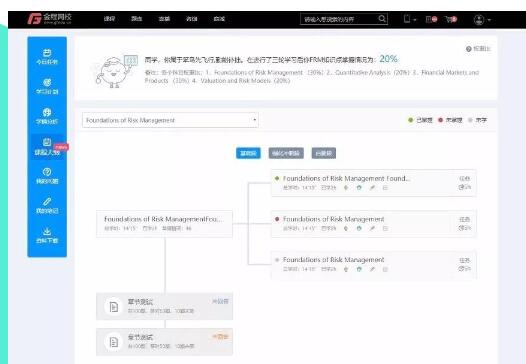Click the help link beside the question-mark icon
Viewport: 526px width, 364px height.
[482, 49]
